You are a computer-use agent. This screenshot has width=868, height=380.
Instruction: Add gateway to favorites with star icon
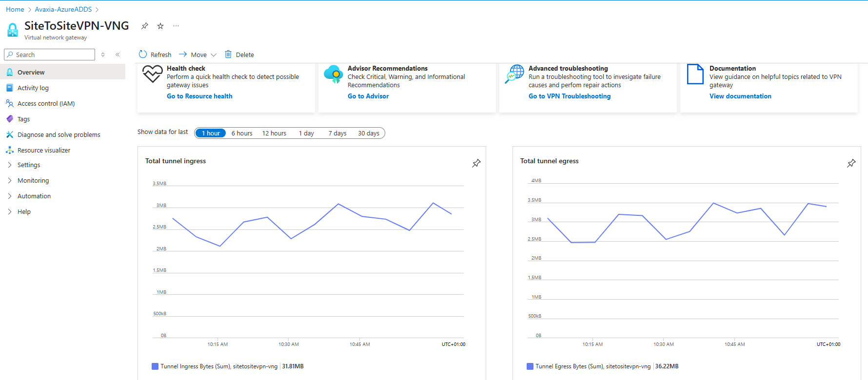160,26
